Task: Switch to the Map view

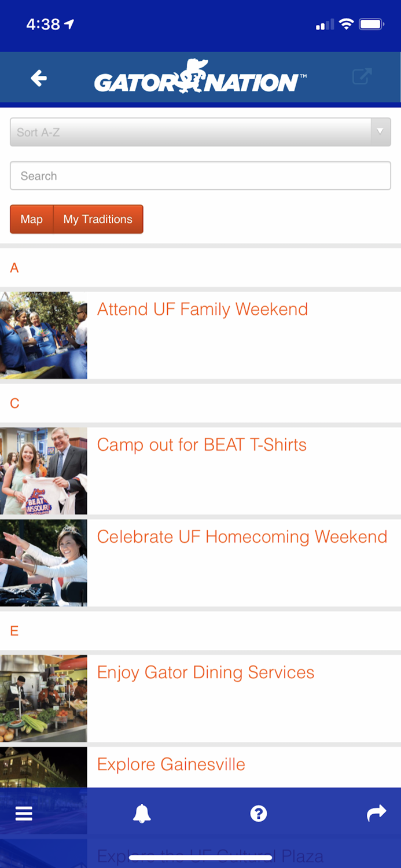Action: click(31, 219)
